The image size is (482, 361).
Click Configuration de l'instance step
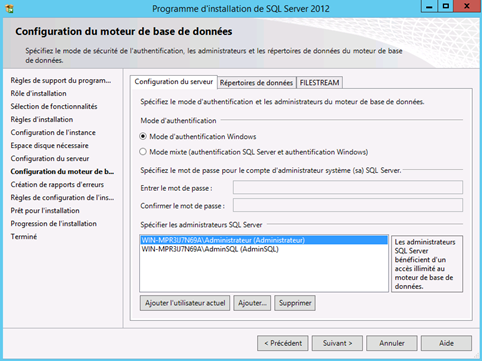(x=53, y=132)
